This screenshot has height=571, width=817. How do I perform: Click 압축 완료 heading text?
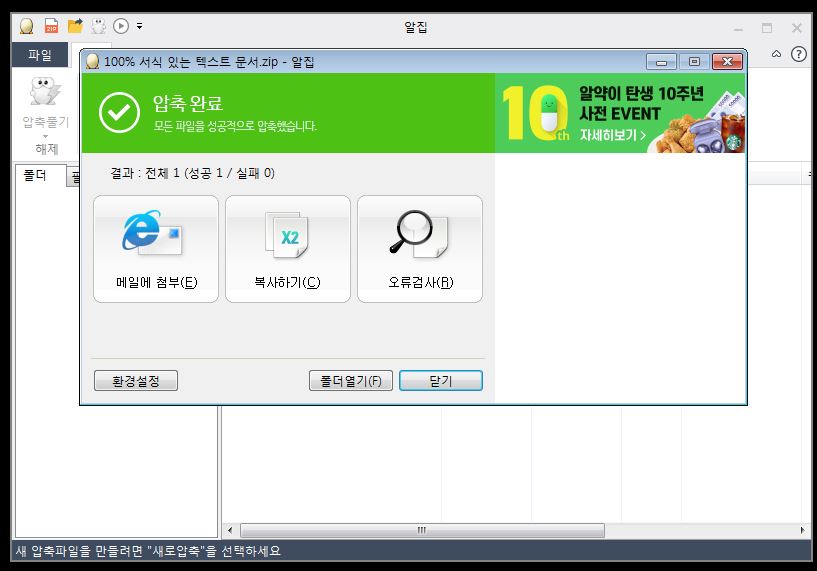[188, 103]
